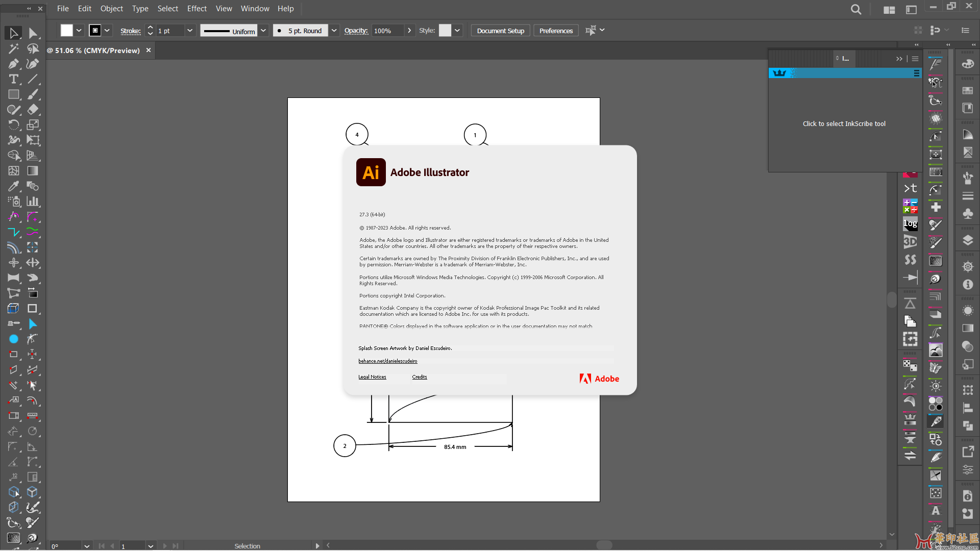Open the Layers panel icon
Screen dimensions: 980x551
tap(968, 240)
